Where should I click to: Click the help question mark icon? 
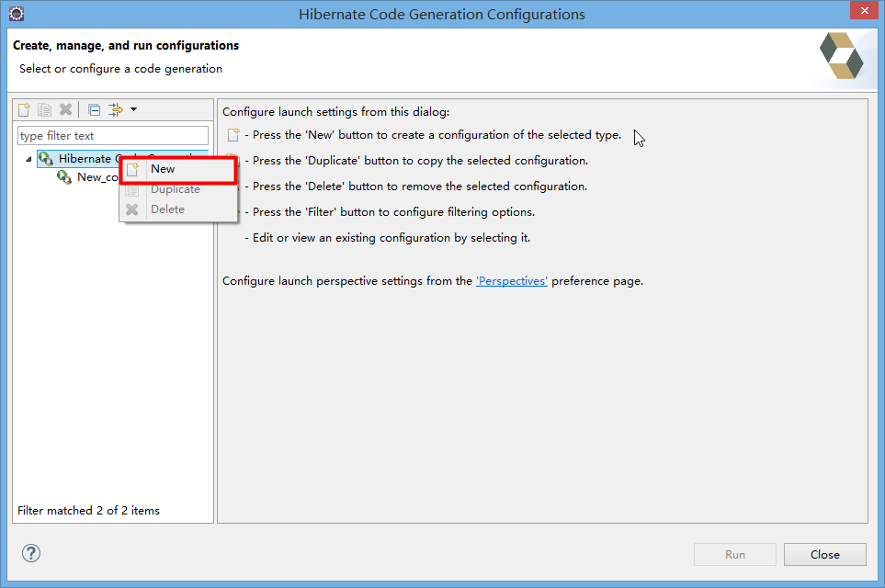click(30, 553)
